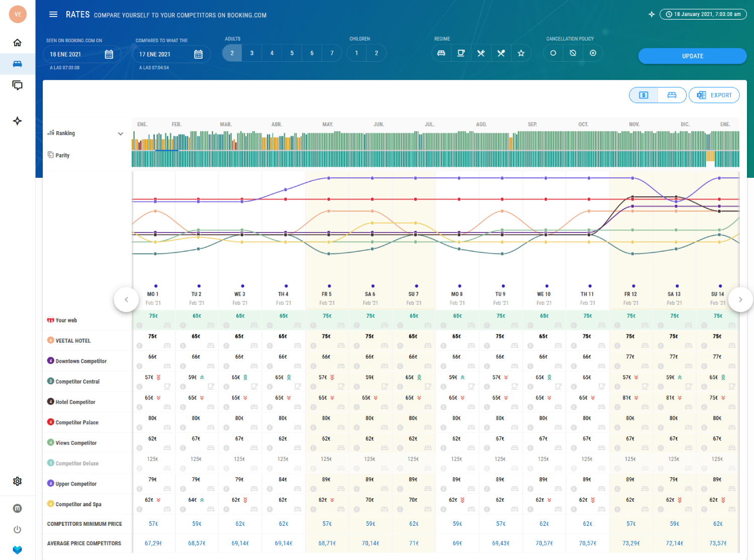Image resolution: width=754 pixels, height=560 pixels.
Task: Switch to bed availability view tab
Action: (672, 95)
